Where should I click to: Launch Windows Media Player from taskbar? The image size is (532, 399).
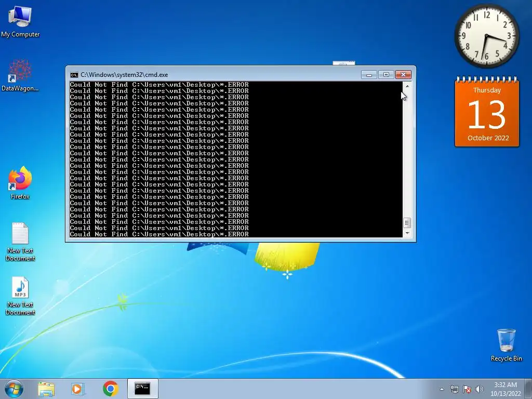click(x=78, y=389)
